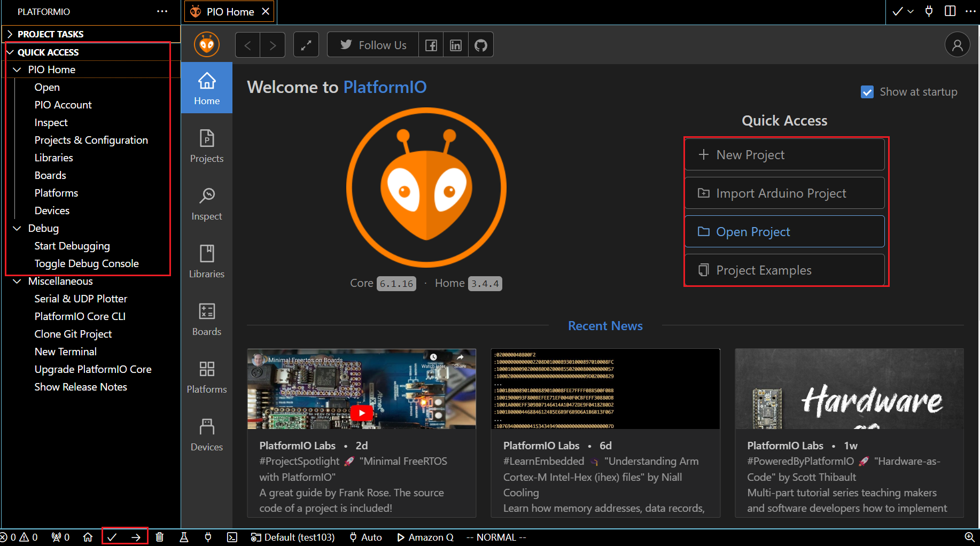The width and height of the screenshot is (980, 546).
Task: Collapse the Miscellaneous tree node
Action: point(17,281)
